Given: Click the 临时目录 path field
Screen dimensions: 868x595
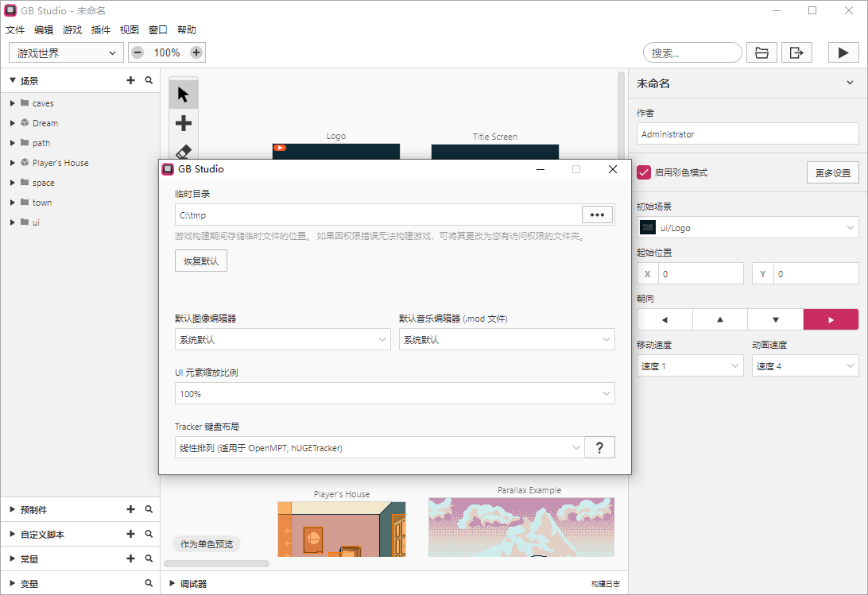Looking at the screenshot, I should (x=378, y=214).
